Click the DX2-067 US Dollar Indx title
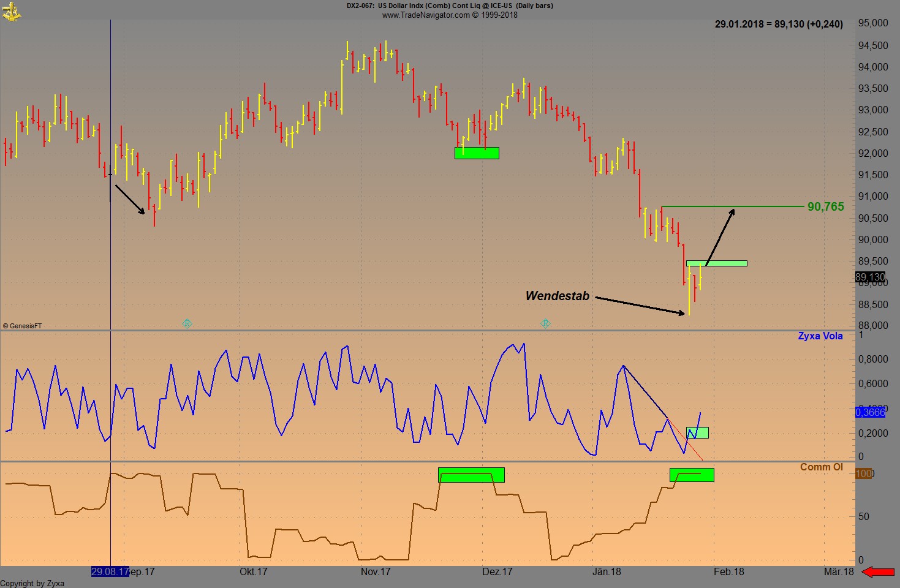The width and height of the screenshot is (900, 588). (449, 6)
